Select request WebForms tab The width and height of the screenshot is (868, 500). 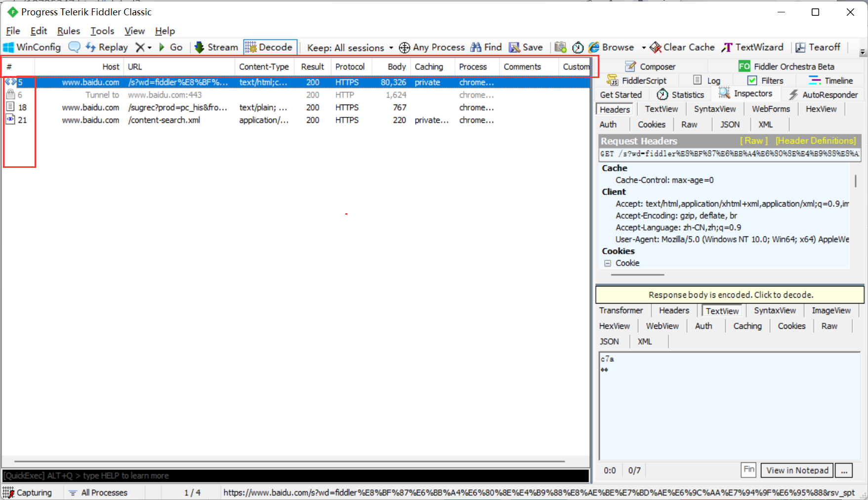(771, 109)
